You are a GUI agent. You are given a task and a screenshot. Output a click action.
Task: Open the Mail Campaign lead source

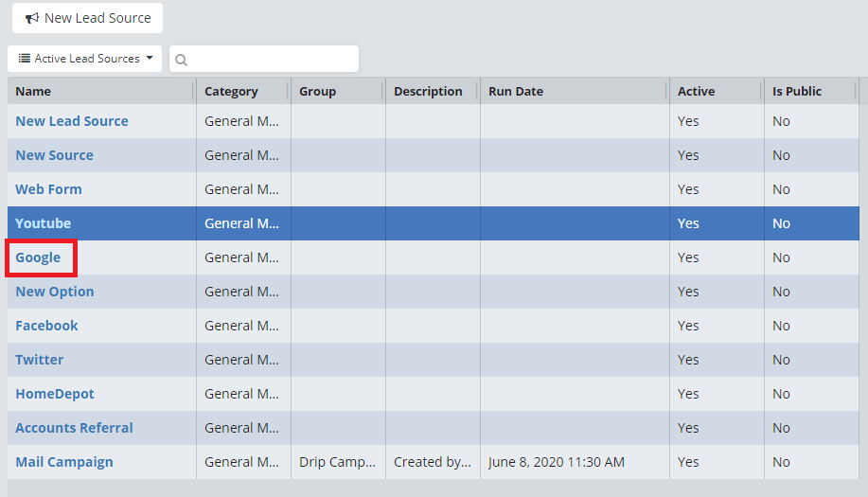pyautogui.click(x=64, y=462)
